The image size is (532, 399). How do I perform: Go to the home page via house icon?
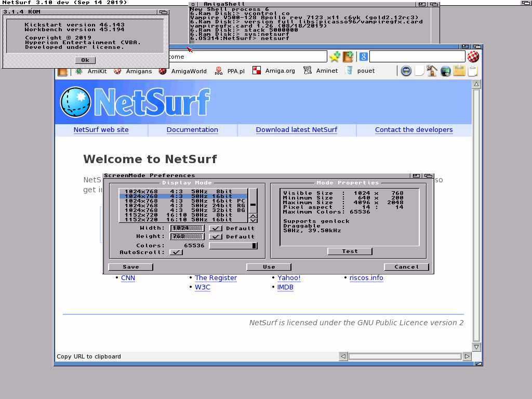(432, 71)
